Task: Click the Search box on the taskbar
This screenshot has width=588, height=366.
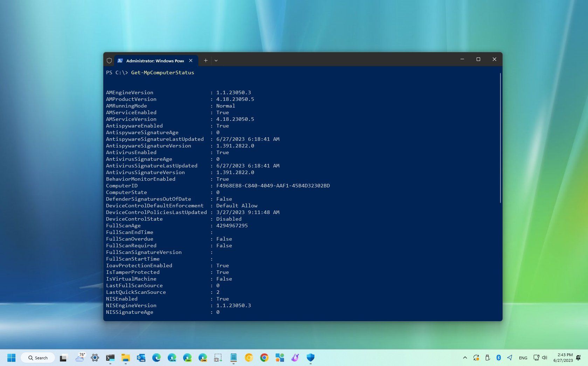Action: click(x=37, y=358)
